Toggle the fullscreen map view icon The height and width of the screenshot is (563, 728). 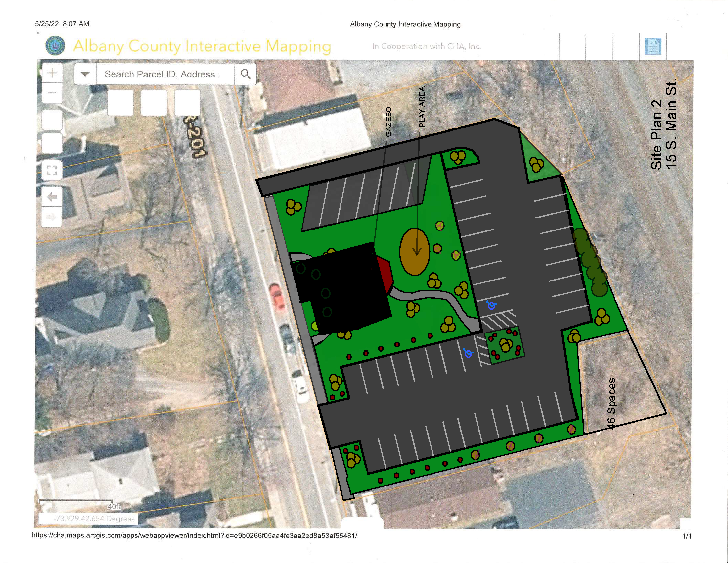coord(53,170)
